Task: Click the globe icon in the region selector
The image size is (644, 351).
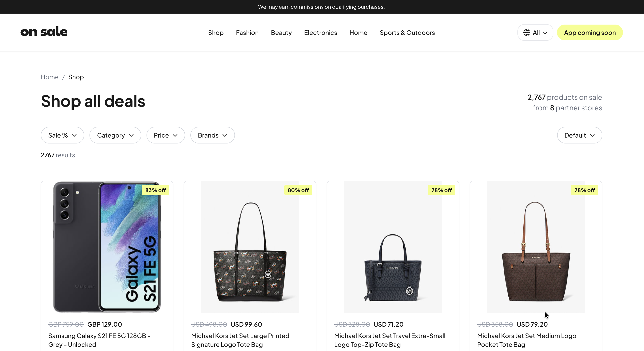Action: point(527,32)
